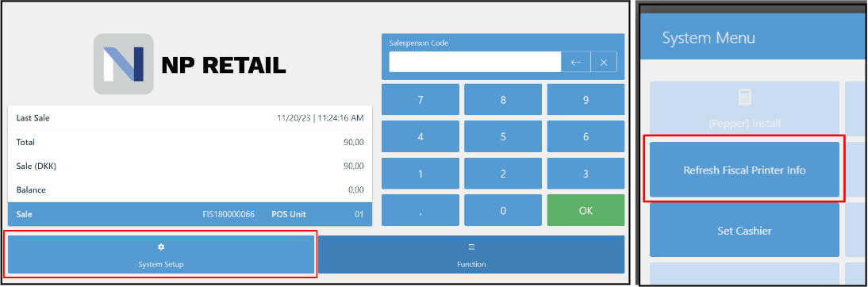Tap keypad number 3
The width and height of the screenshot is (868, 287).
(586, 174)
